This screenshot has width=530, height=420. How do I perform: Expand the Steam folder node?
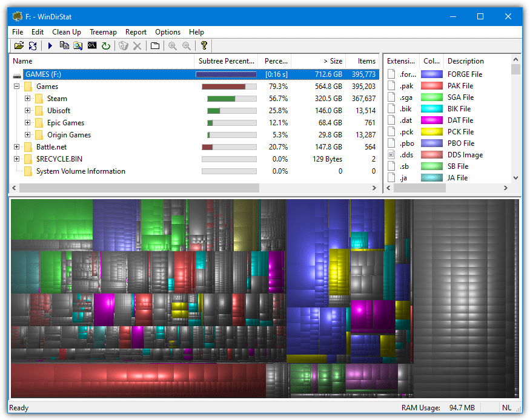(x=27, y=99)
